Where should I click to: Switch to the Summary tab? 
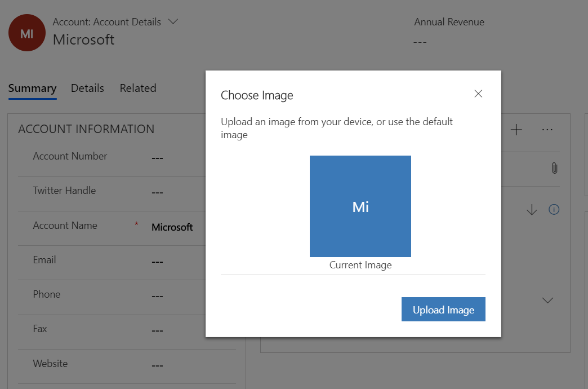(32, 89)
